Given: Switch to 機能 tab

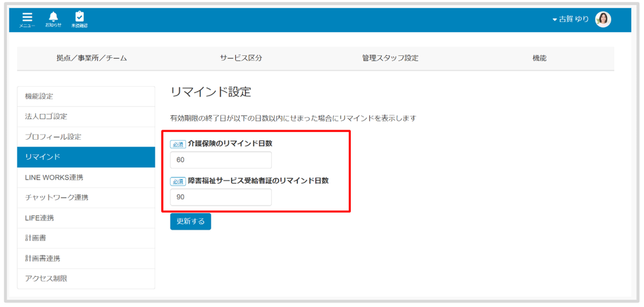Looking at the screenshot, I should pos(539,58).
